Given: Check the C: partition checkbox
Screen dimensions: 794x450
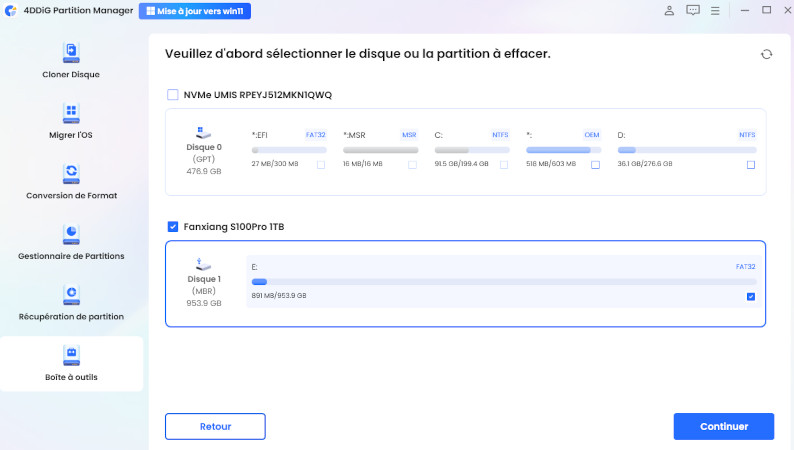Looking at the screenshot, I should tap(504, 165).
